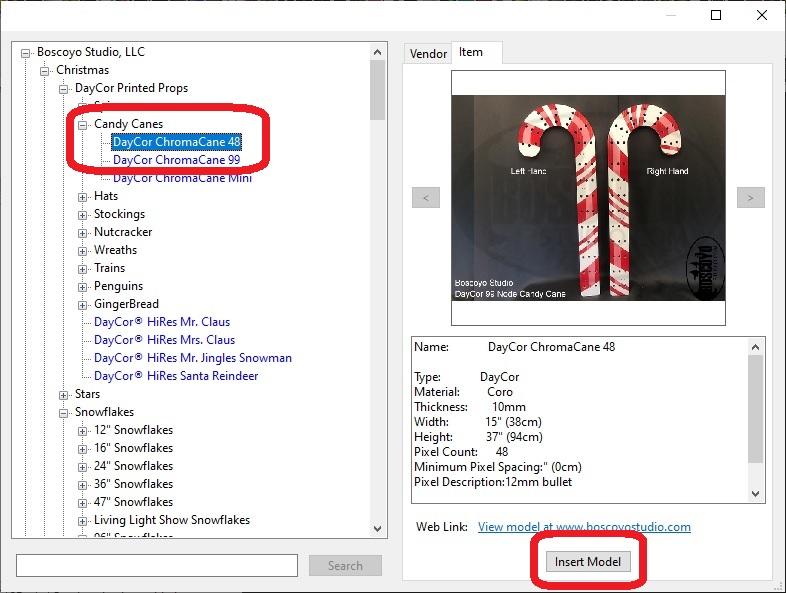This screenshot has height=593, width=786.
Task: Select the Hats folder label
Action: [106, 196]
